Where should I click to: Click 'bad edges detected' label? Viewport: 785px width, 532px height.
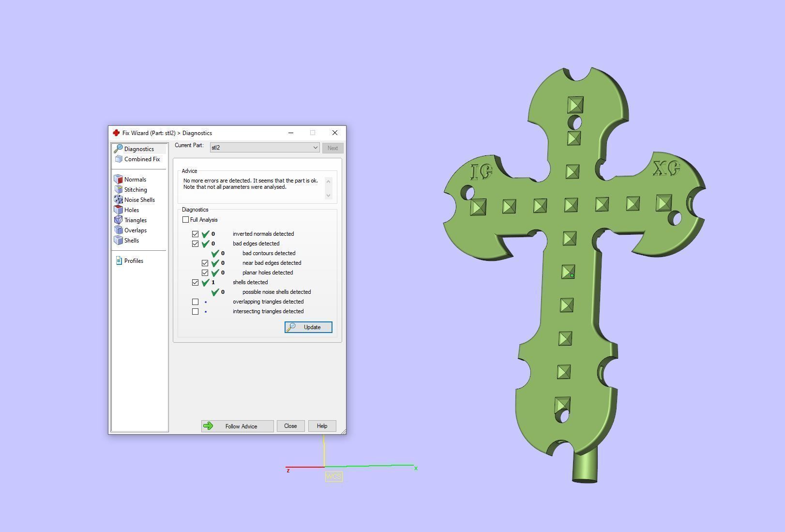pyautogui.click(x=256, y=243)
